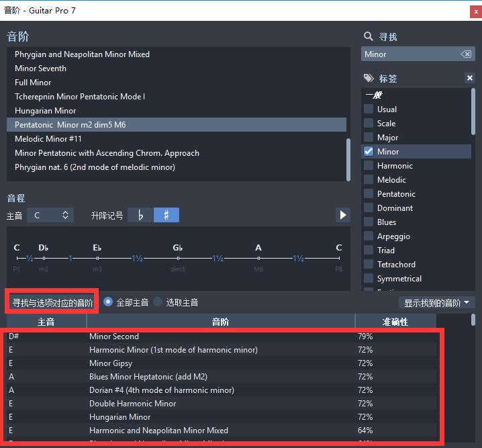Sort results by 准确性 column header
This screenshot has height=448, width=482.
click(395, 322)
